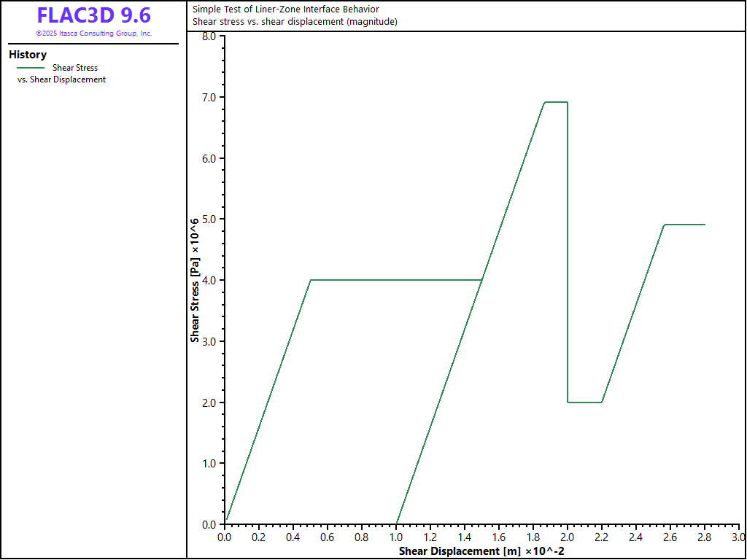Click the 'Simple Test of Liner-Zone Interface Behavior' title
Image resolution: width=747 pixels, height=560 pixels.
pyautogui.click(x=285, y=9)
